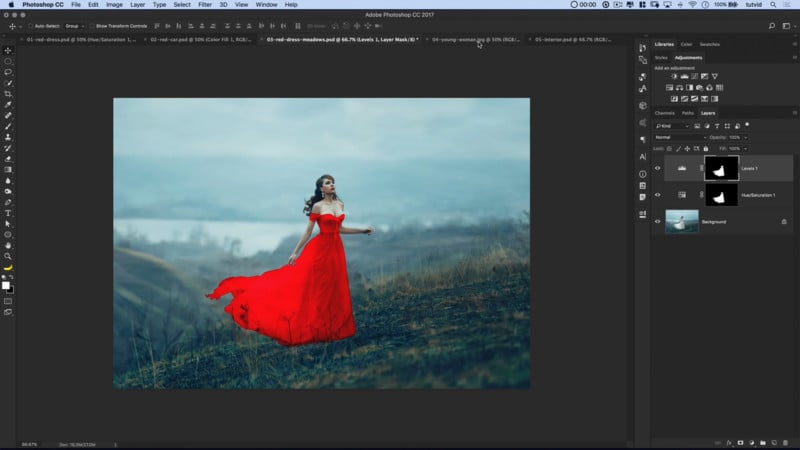Click the banana icon in toolbar
The height and width of the screenshot is (450, 800).
coord(8,267)
